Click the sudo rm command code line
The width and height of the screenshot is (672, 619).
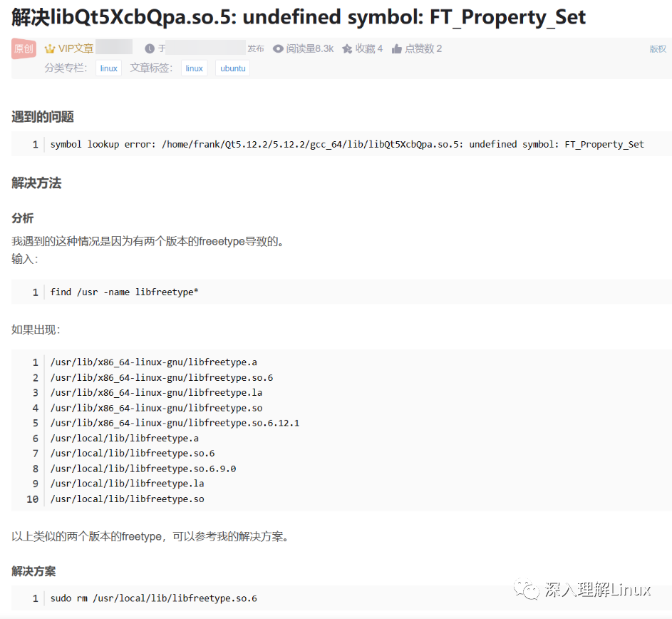click(x=153, y=598)
